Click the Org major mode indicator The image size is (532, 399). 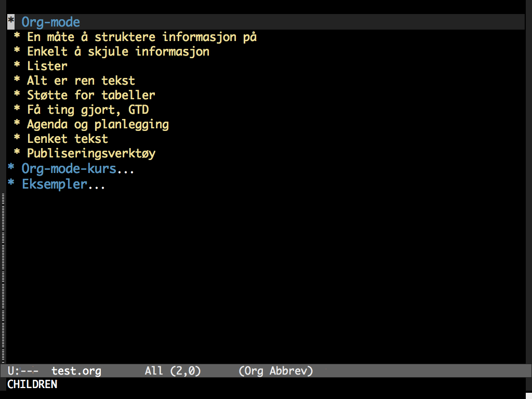[x=254, y=371]
